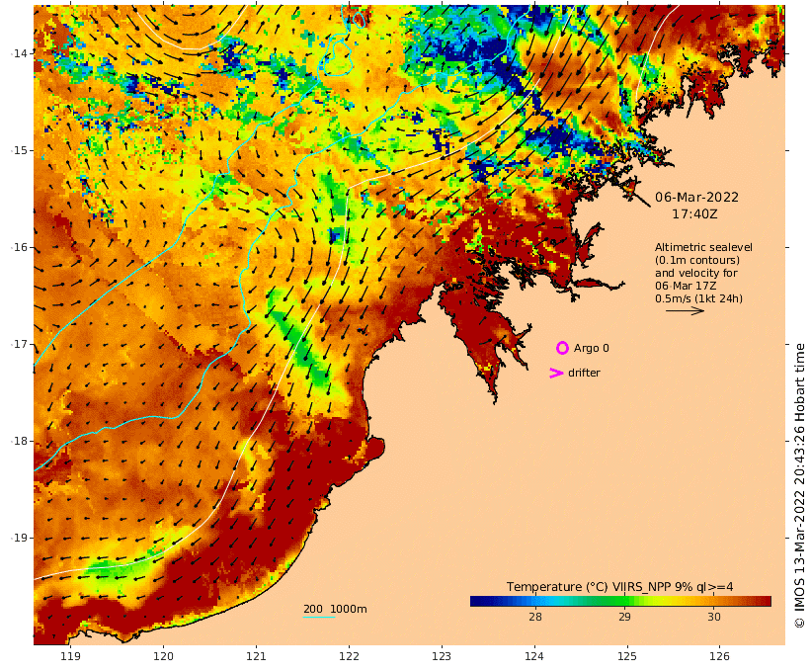The image size is (810, 672).
Task: Click the 'drifter' legend label
Action: point(584,373)
